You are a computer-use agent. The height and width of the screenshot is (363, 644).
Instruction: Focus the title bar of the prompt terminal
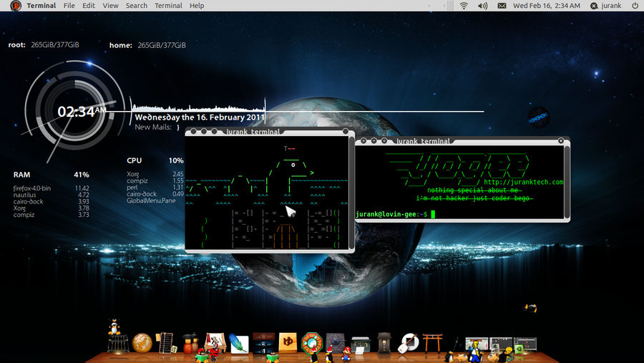coord(462,141)
